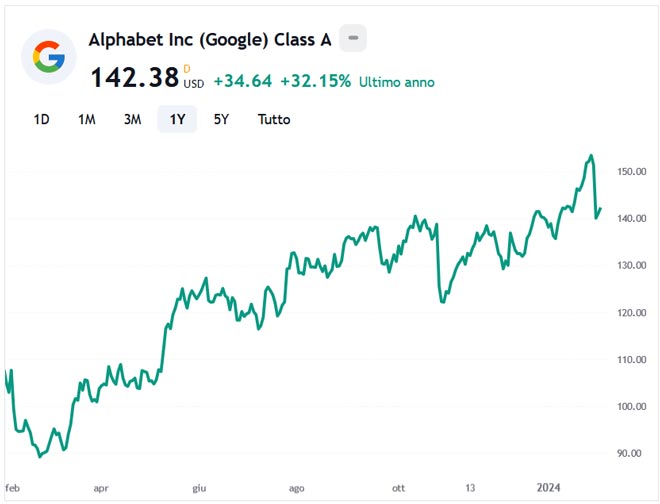Open the Alphabet Inc (Google) Class A title
This screenshot has width=660, height=504.
click(x=210, y=40)
